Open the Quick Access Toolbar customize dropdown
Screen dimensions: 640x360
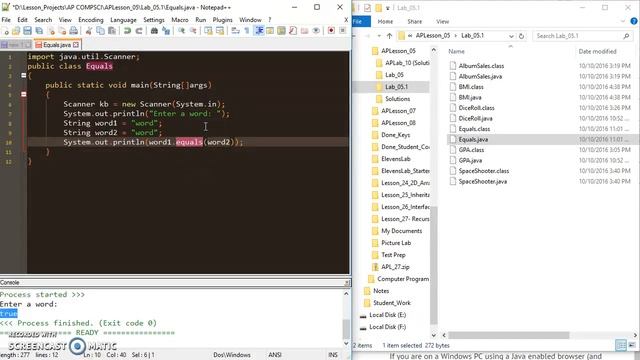click(x=388, y=8)
